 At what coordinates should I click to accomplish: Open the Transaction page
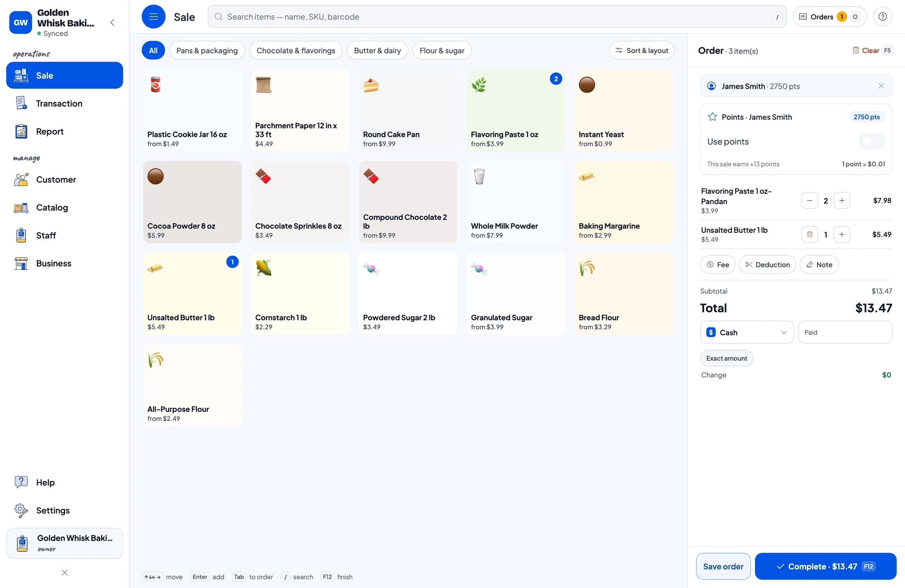[64, 103]
